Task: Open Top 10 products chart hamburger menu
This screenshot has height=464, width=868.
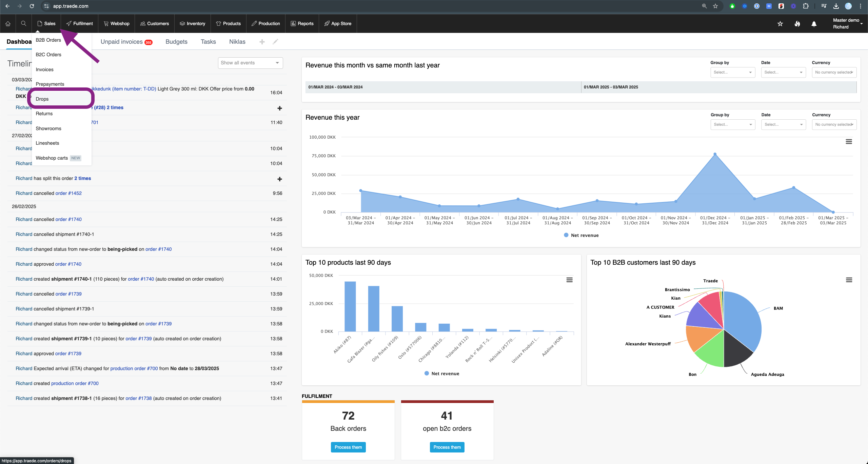Action: pyautogui.click(x=570, y=280)
